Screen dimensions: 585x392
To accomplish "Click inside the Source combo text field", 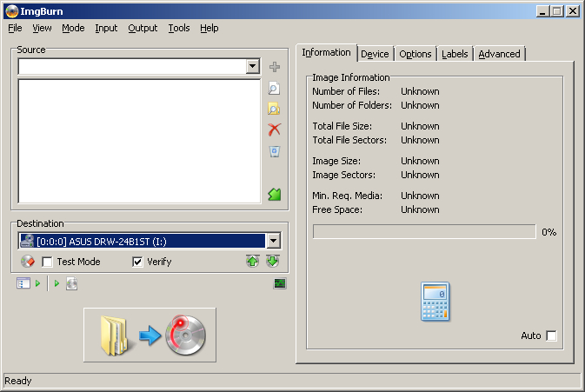I will coord(132,66).
